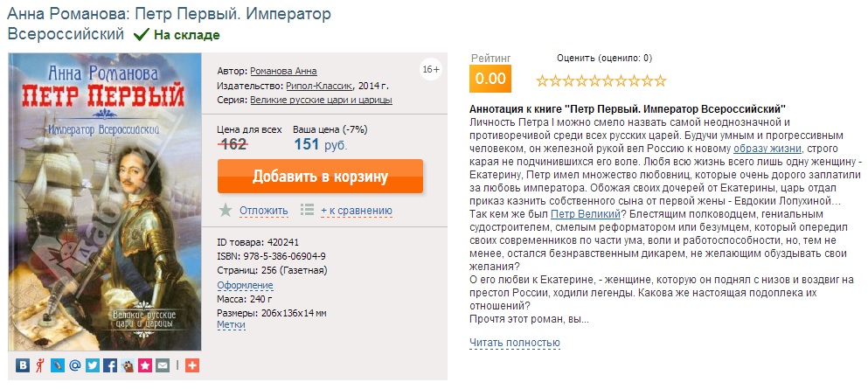Viewport: 868px width, 389px height.
Task: Share via the LiveJournal pencil icon
Action: 58,366
